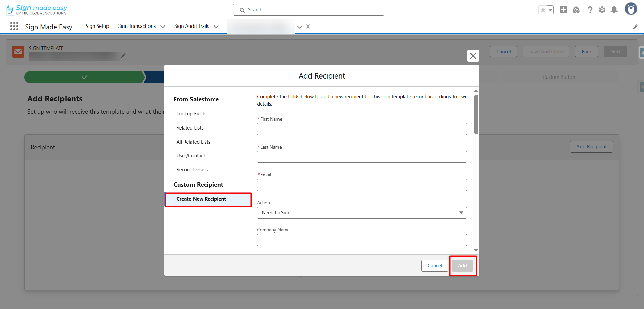This screenshot has height=309, width=644.
Task: Open the user profile avatar
Action: 631,9
